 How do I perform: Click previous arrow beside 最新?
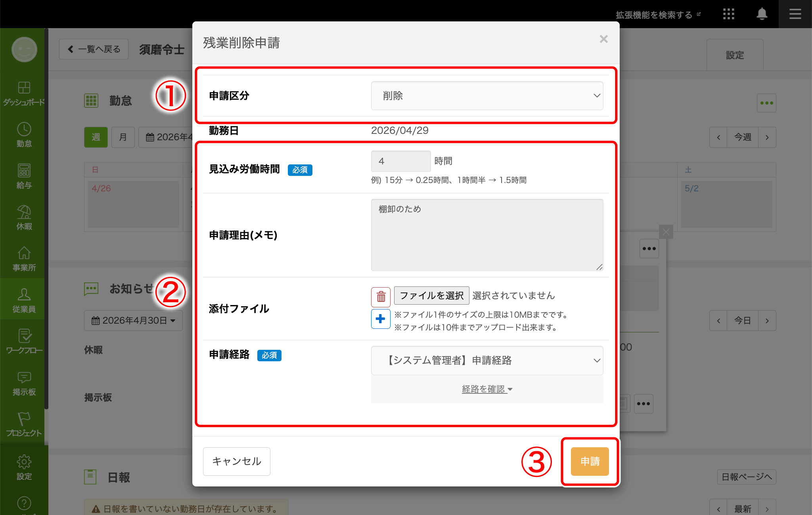coord(718,509)
